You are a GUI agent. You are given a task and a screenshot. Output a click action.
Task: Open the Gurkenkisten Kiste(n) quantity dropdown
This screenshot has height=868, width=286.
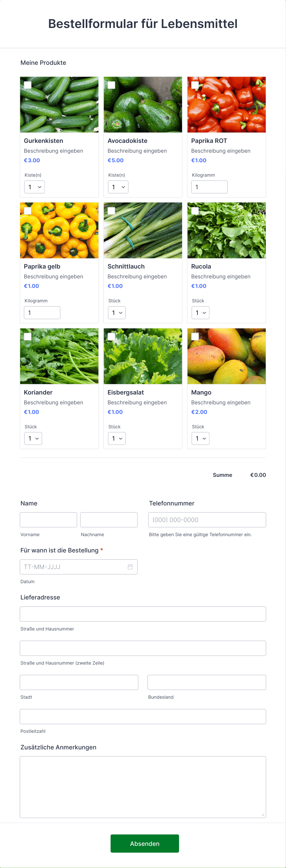pyautogui.click(x=34, y=187)
